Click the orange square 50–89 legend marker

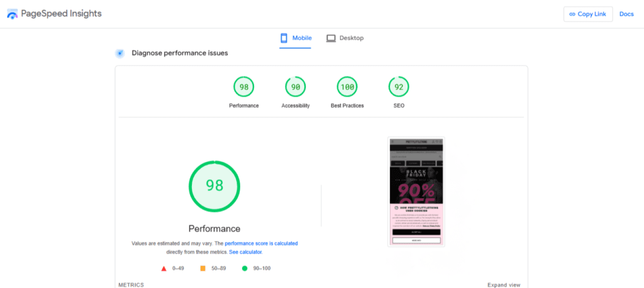(203, 269)
